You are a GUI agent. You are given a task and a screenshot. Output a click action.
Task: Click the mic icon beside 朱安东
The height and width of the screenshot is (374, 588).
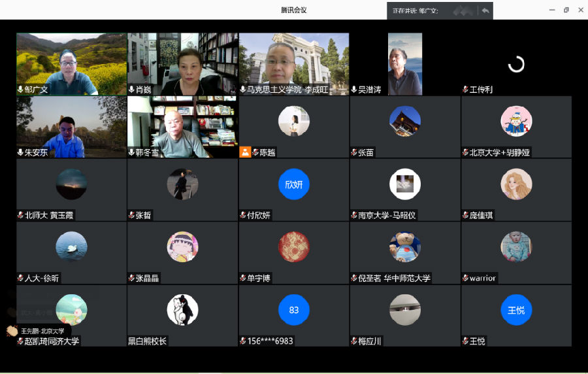click(x=20, y=152)
